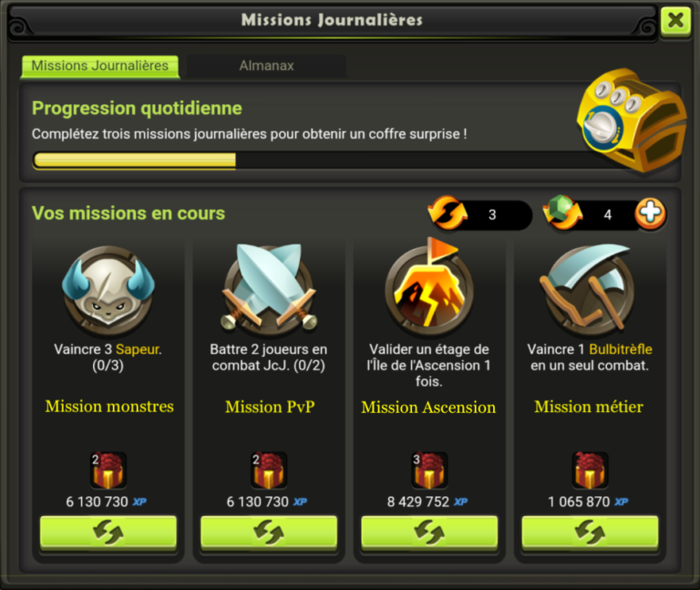Image resolution: width=700 pixels, height=590 pixels.
Task: Click the gift reward under Mission Ascension
Action: pyautogui.click(x=428, y=471)
